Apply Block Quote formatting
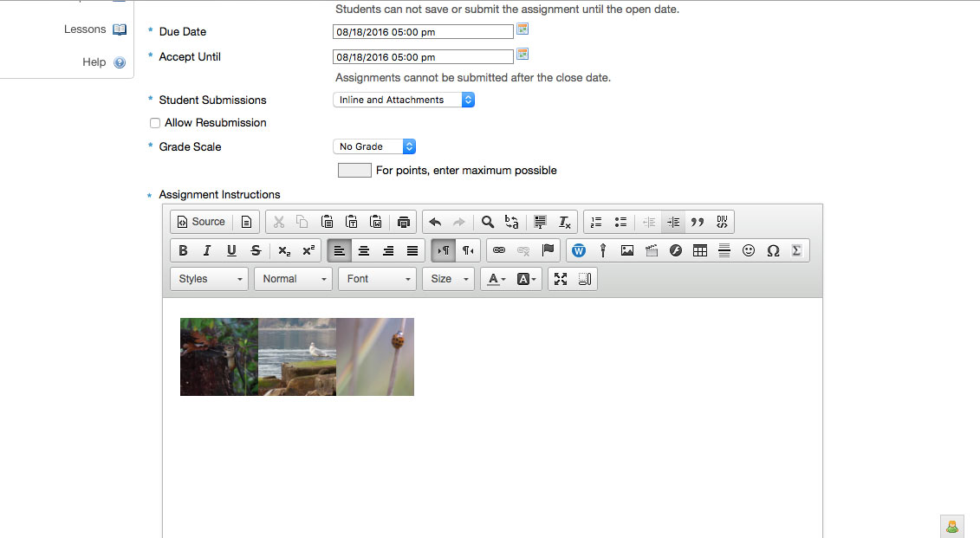Viewport: 980px width, 538px height. coord(698,222)
